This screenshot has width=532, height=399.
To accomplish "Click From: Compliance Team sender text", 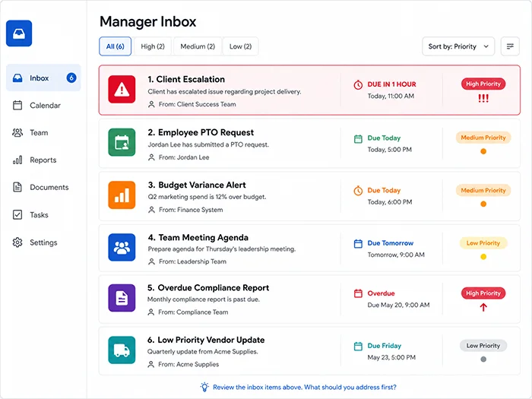I will pos(193,312).
